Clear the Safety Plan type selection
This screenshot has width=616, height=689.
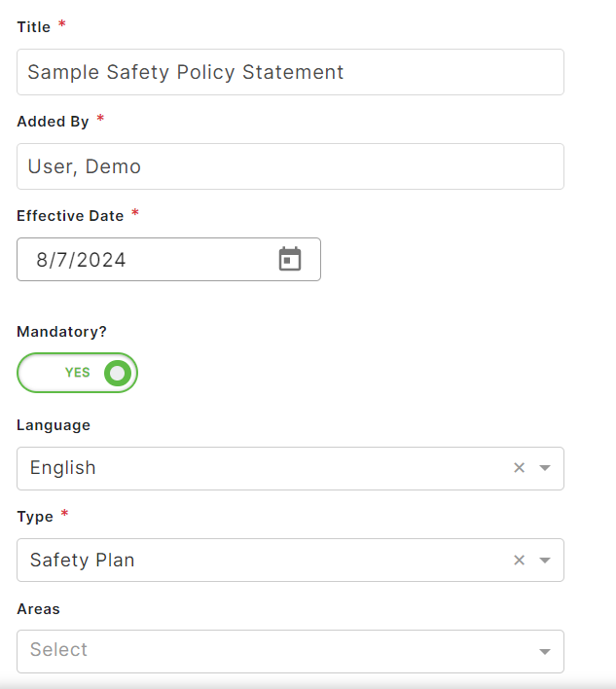[x=519, y=560]
